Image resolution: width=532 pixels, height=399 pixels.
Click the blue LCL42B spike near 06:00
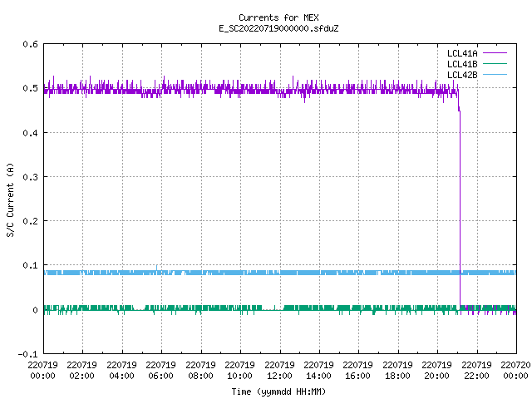pyautogui.click(x=157, y=268)
